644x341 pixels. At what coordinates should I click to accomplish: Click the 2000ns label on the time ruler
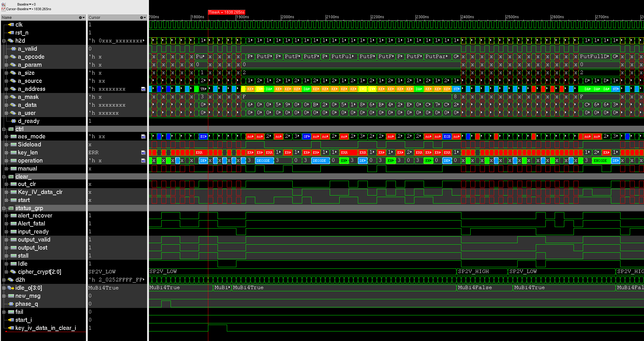pos(287,17)
